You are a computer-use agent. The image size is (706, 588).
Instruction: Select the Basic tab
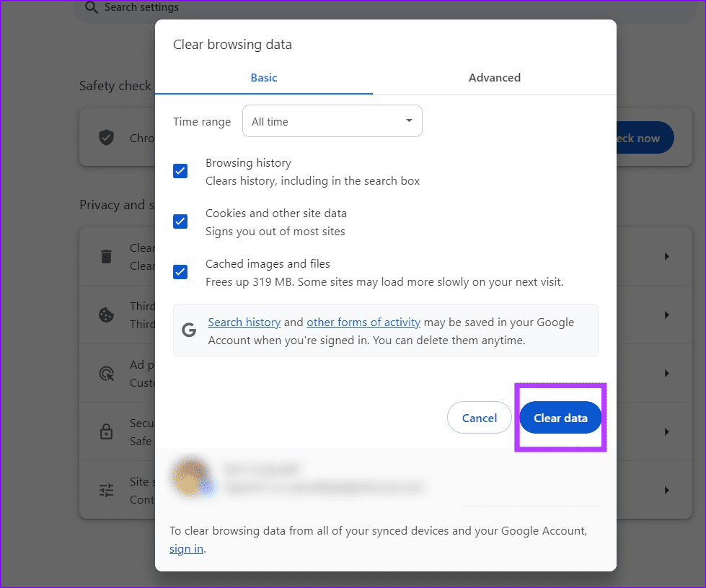[x=264, y=77]
